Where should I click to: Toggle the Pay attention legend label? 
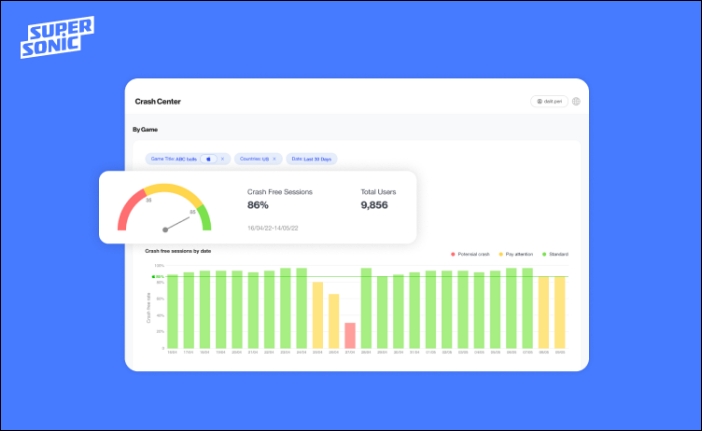click(x=520, y=255)
